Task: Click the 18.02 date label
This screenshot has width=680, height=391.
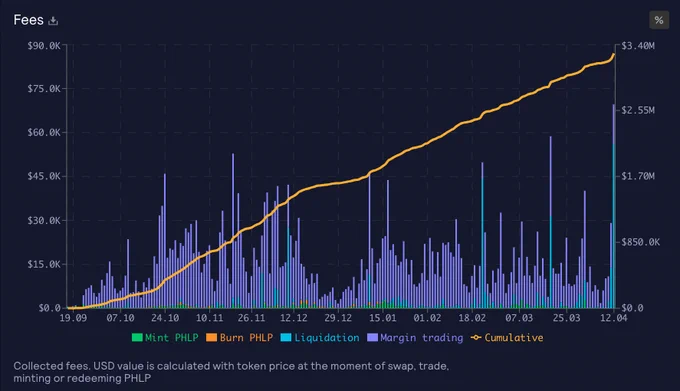Action: click(x=472, y=318)
